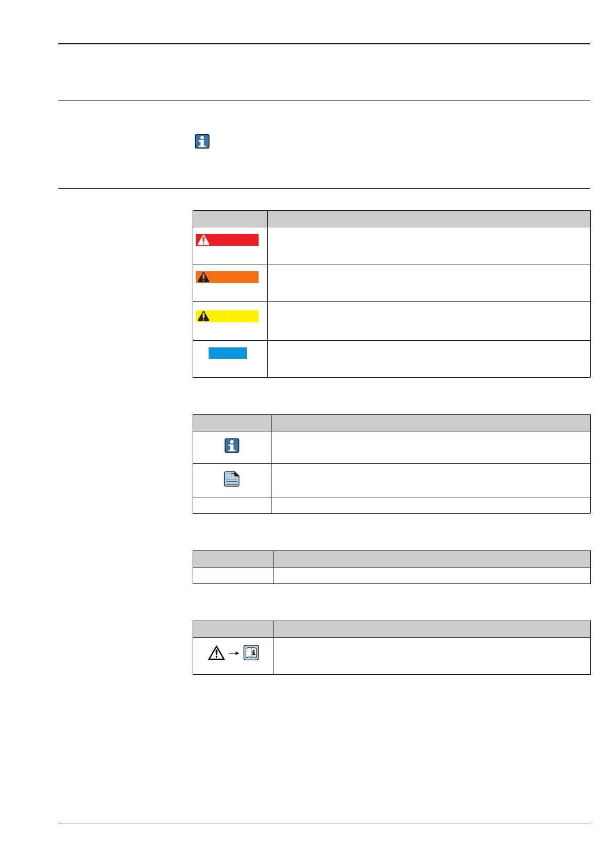The width and height of the screenshot is (613, 868).
Task: Click the black warning triangle on orange banner
Action: (x=203, y=277)
